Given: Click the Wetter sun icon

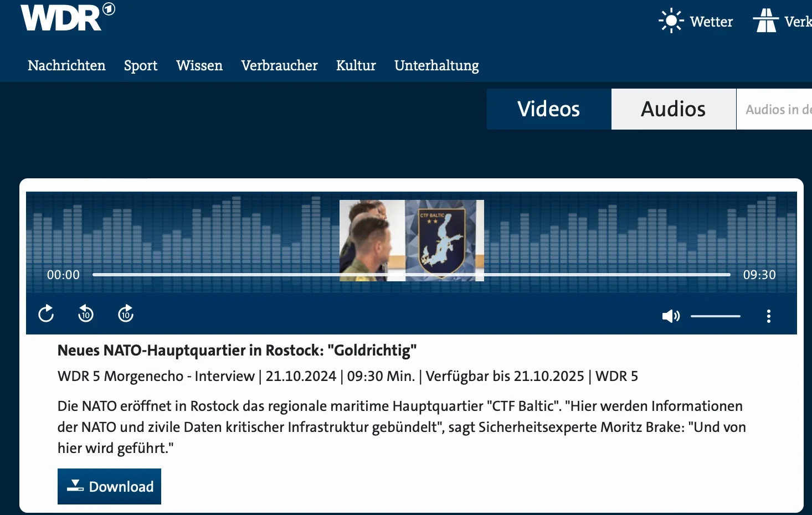Looking at the screenshot, I should [x=671, y=20].
